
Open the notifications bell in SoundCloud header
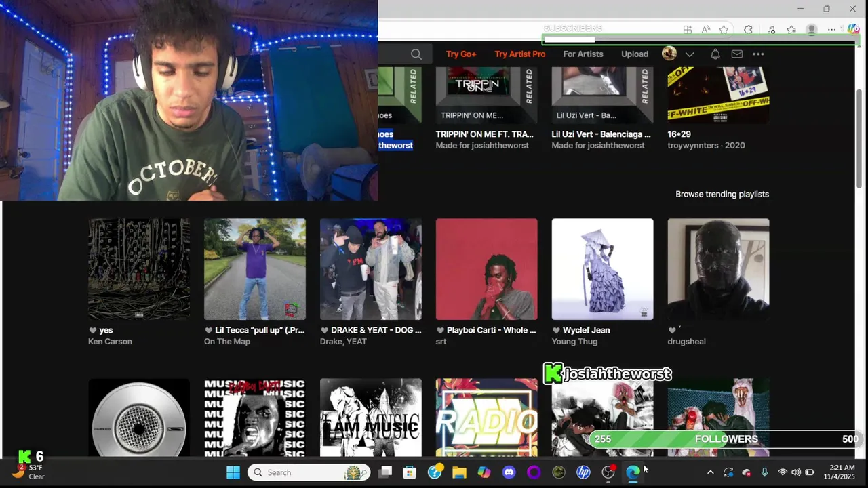[715, 54]
